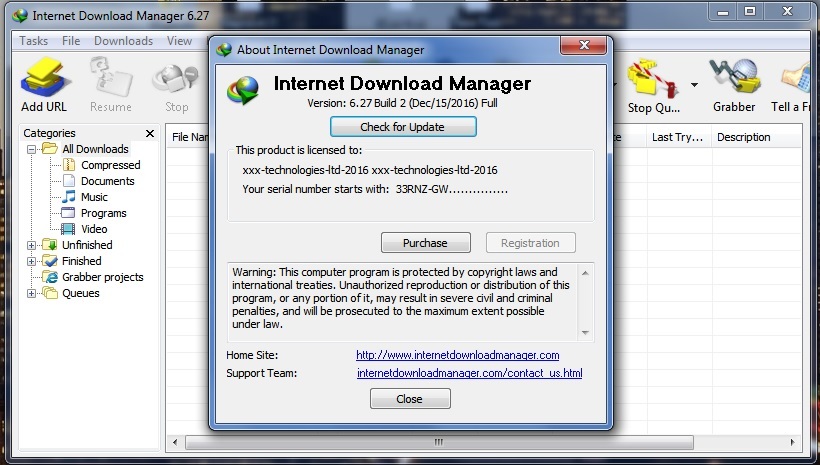Click the Tell a Friend icon
Screen dimensions: 820x465
pos(792,85)
